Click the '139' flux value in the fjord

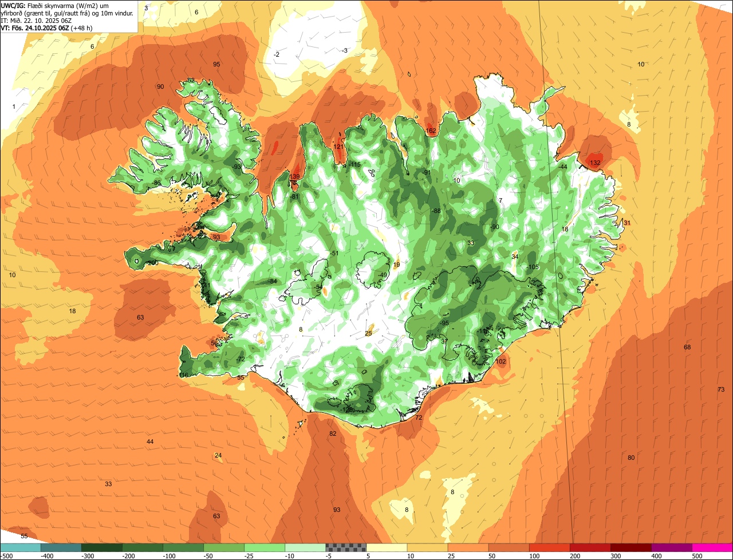tap(295, 176)
